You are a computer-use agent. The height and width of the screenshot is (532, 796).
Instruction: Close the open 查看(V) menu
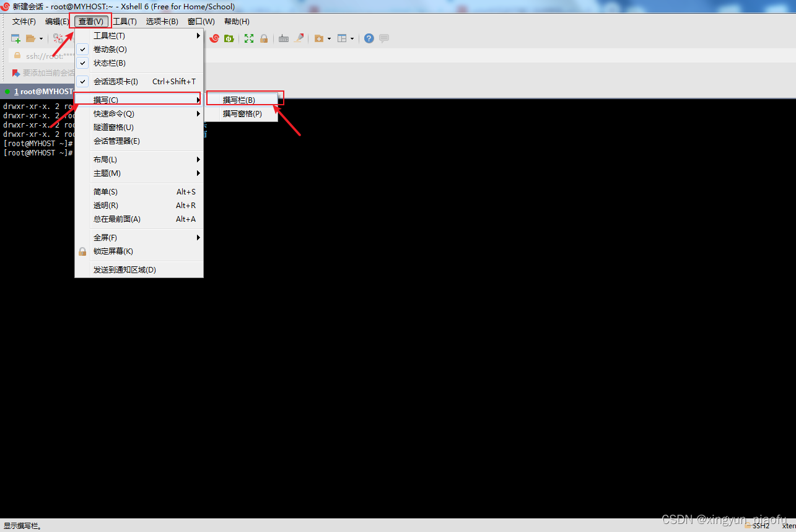click(x=91, y=22)
